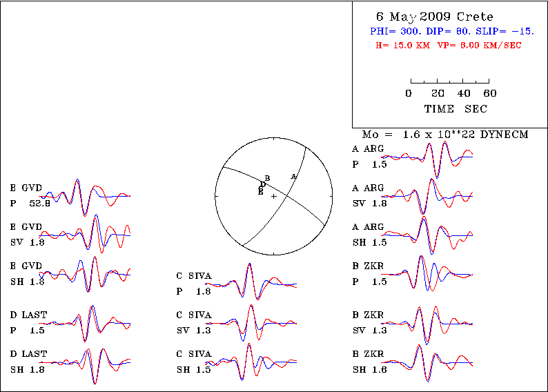Screen dimensions: 548x392
Task: Click the C SIVA P 1.8 label
Action: (194, 284)
